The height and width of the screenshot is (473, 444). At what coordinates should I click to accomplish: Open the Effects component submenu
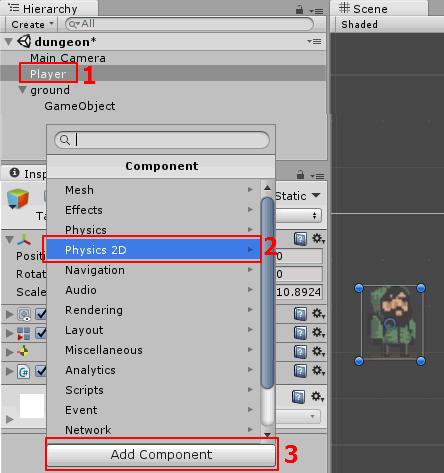tap(153, 210)
